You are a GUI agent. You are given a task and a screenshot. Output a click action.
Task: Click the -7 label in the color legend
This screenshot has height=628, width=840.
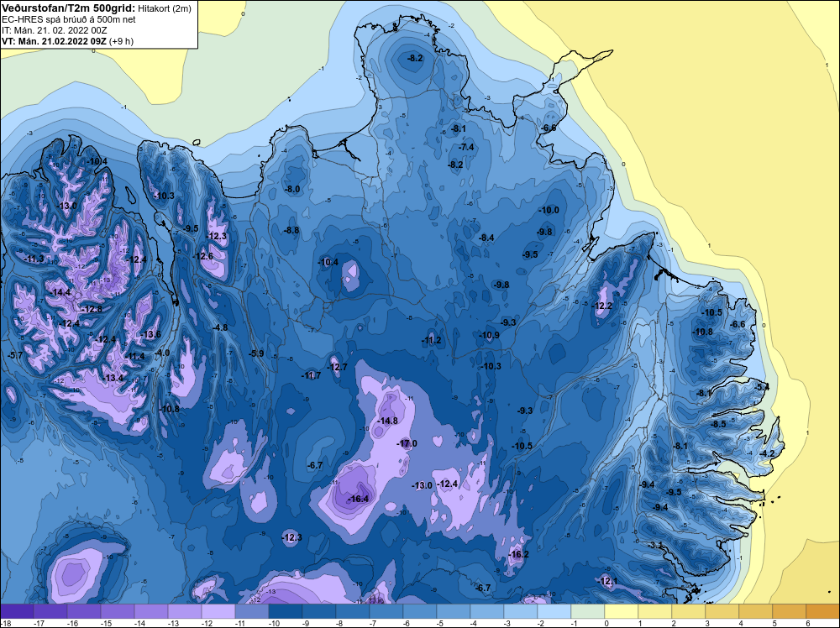pos(373,623)
